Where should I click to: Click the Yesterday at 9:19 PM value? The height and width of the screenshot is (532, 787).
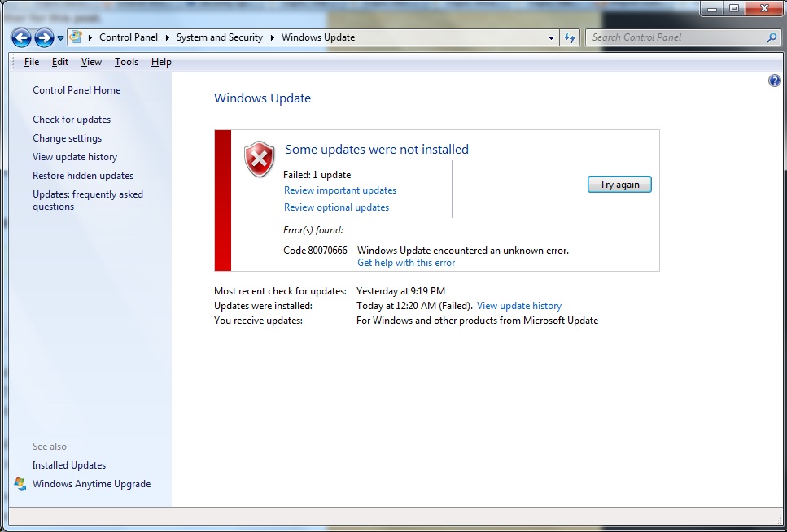click(400, 291)
